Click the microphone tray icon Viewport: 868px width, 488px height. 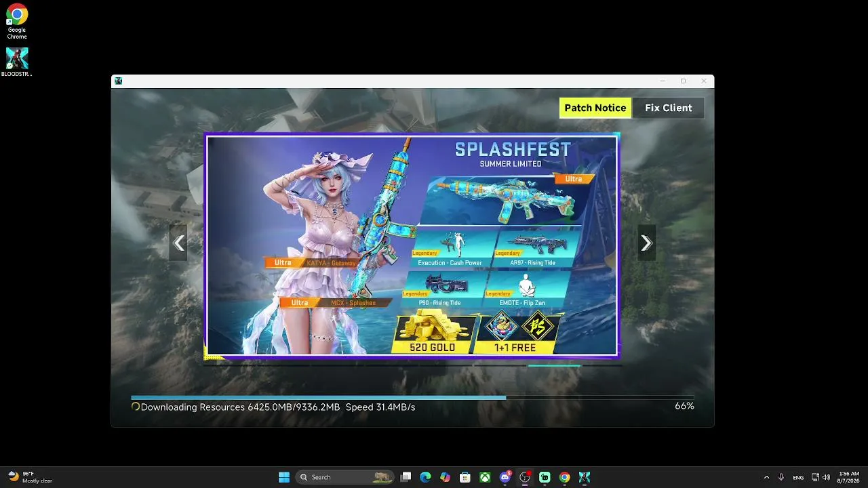coord(781,477)
